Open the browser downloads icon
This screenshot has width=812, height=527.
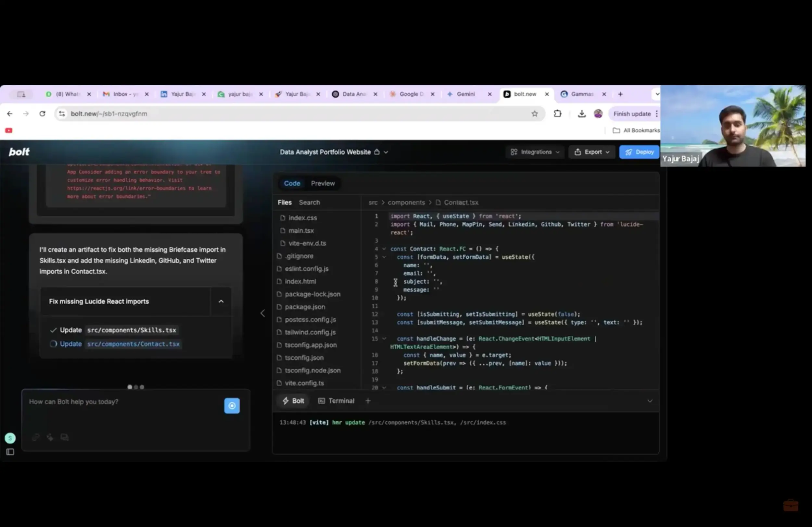coord(582,114)
